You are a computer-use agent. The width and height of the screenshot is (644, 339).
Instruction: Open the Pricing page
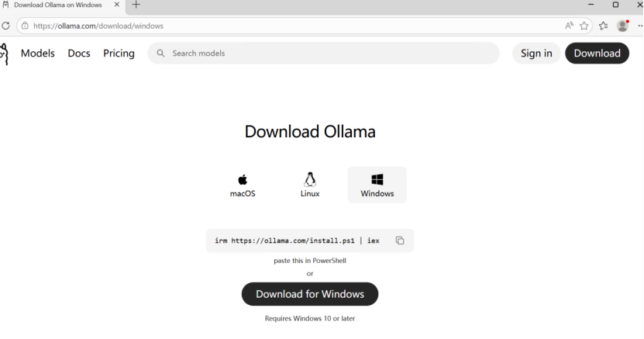pyautogui.click(x=119, y=54)
